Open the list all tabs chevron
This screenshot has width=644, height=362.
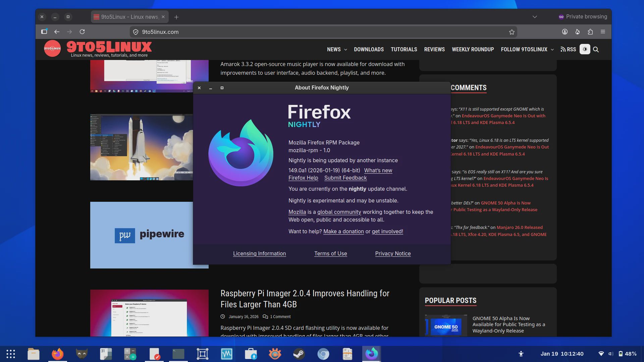(535, 17)
